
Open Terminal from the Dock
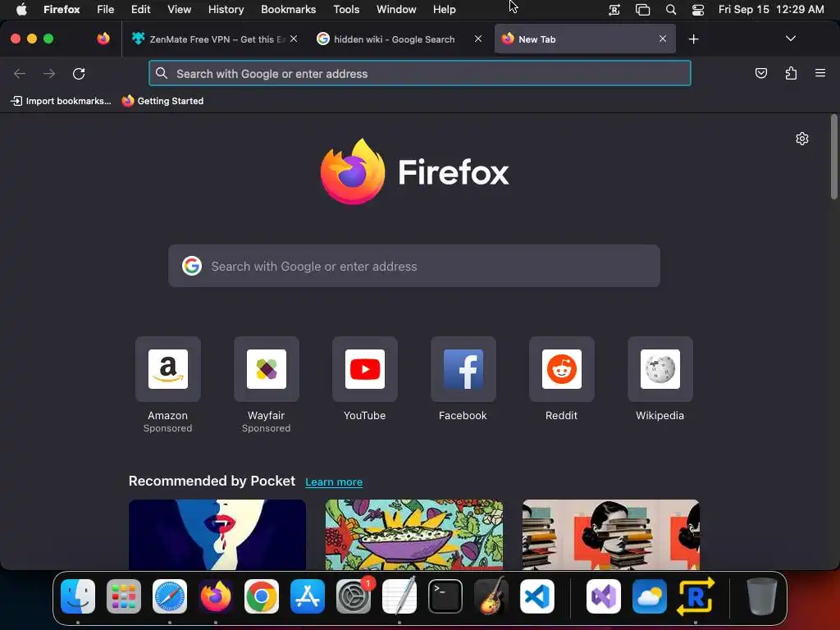[445, 596]
